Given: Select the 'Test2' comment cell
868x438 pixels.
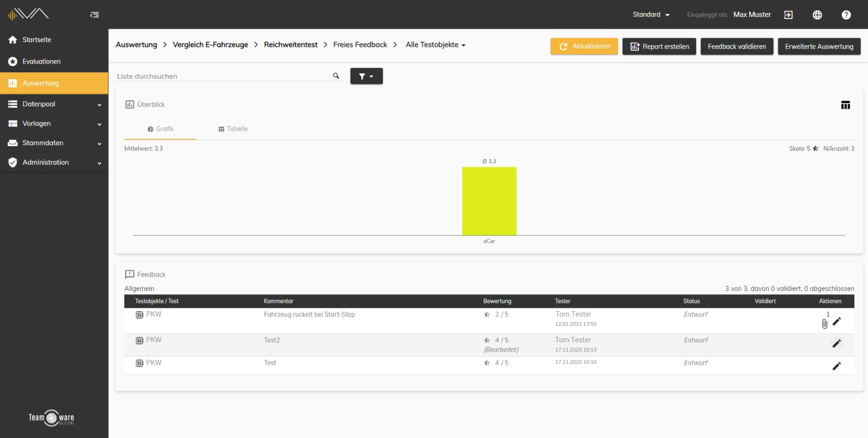Looking at the screenshot, I should [x=272, y=340].
